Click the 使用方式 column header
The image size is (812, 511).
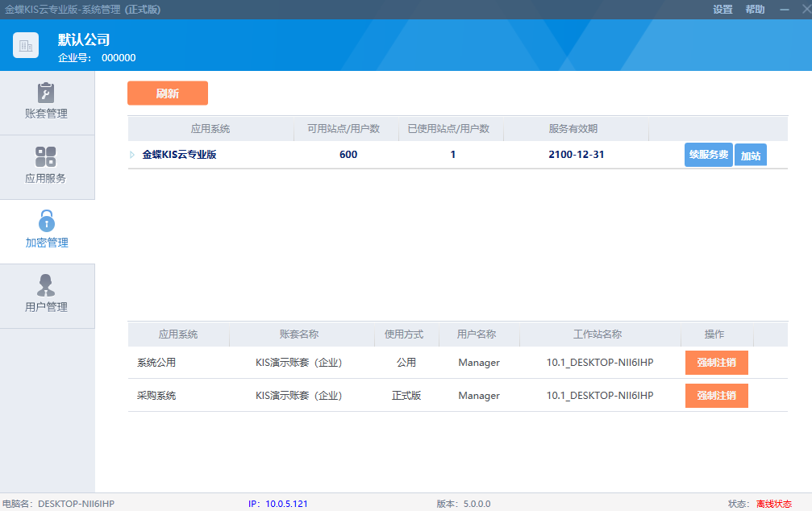click(x=404, y=334)
